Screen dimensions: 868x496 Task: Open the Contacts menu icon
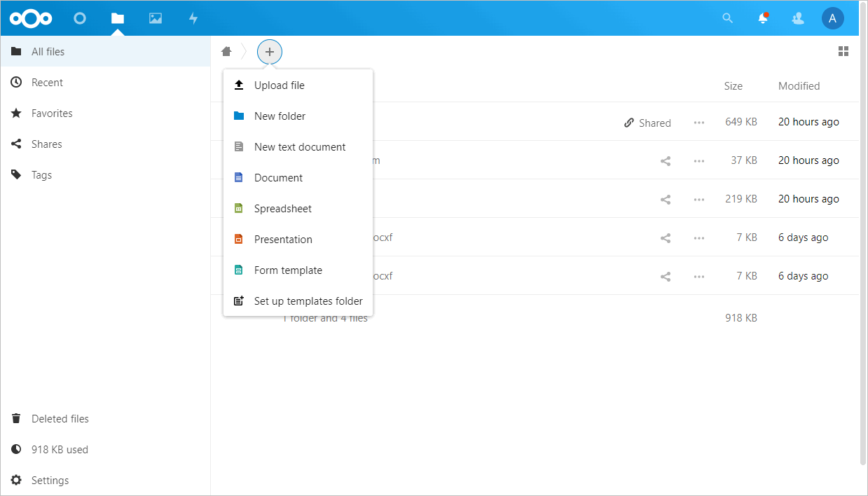tap(797, 18)
